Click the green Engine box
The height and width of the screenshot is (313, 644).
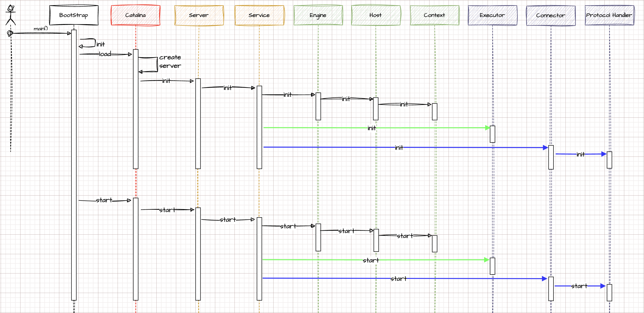[x=318, y=15]
